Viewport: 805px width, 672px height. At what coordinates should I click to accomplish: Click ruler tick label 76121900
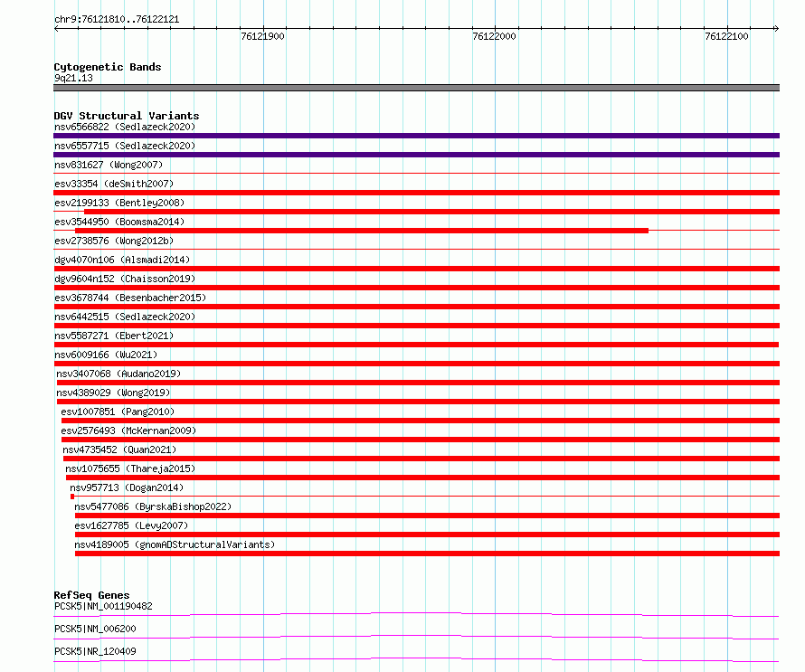pyautogui.click(x=262, y=36)
